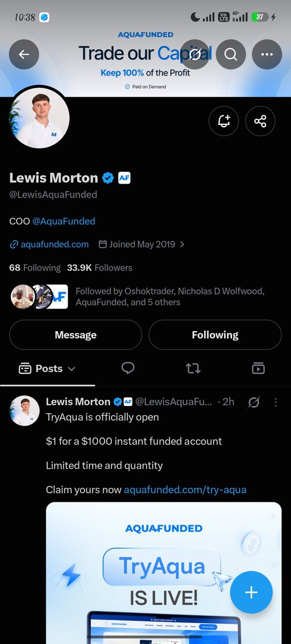The width and height of the screenshot is (291, 644).
Task: Open the three-dot overflow menu in header
Action: pos(267,54)
